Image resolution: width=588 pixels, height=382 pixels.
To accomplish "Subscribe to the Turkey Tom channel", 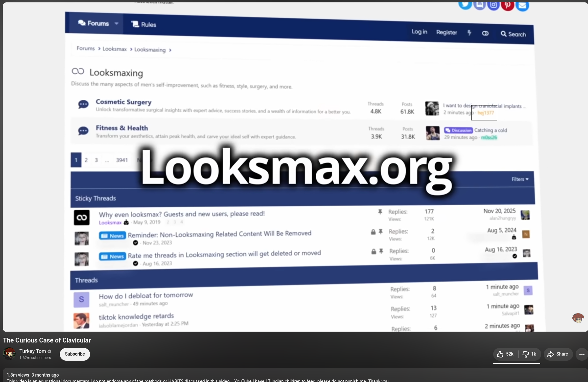I will click(x=75, y=354).
